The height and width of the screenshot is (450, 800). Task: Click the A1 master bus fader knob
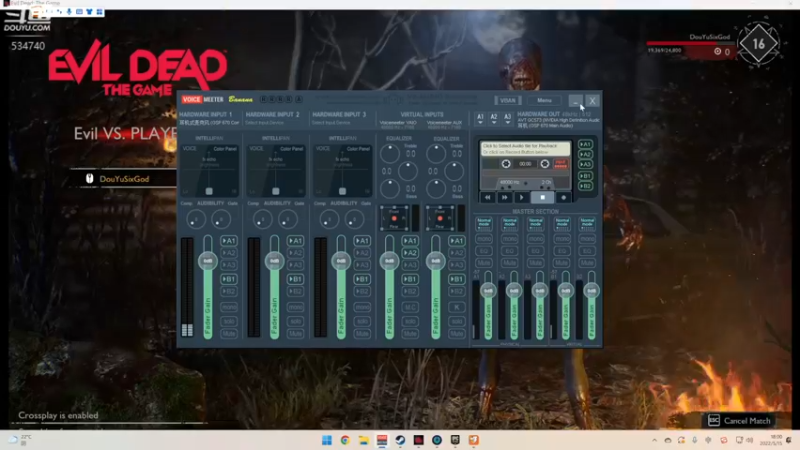(488, 291)
